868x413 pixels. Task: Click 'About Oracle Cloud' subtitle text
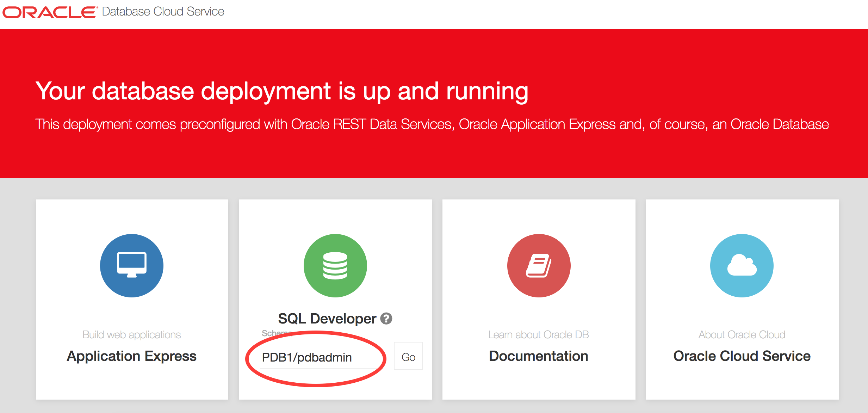click(742, 334)
